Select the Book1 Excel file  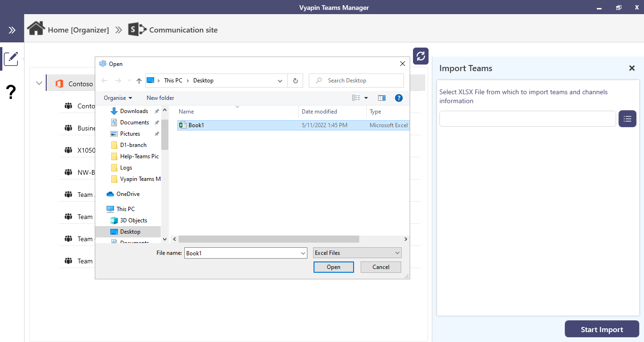293,125
